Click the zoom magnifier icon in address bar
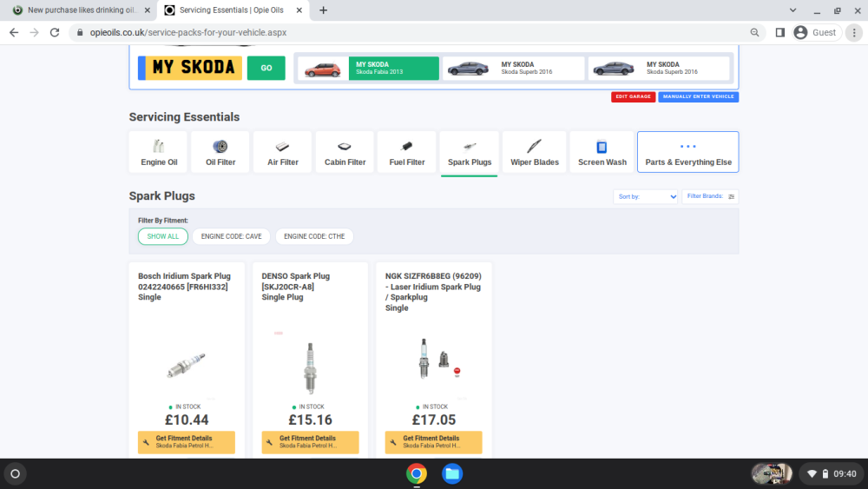This screenshot has width=868, height=489. (754, 33)
